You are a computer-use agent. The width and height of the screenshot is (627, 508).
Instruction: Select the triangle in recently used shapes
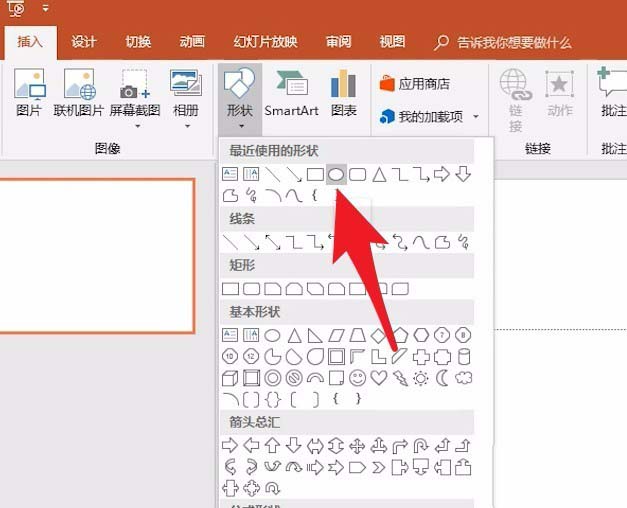(379, 174)
